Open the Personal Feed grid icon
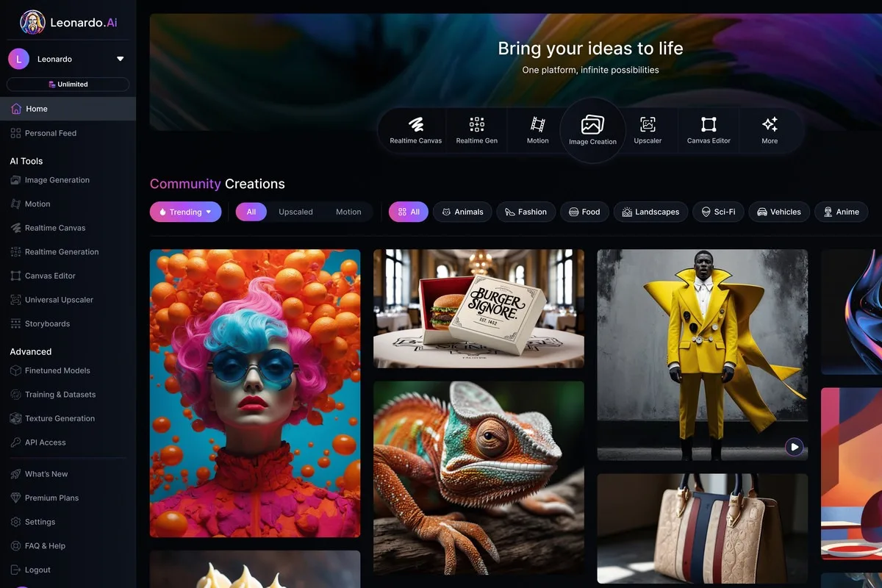 (16, 133)
